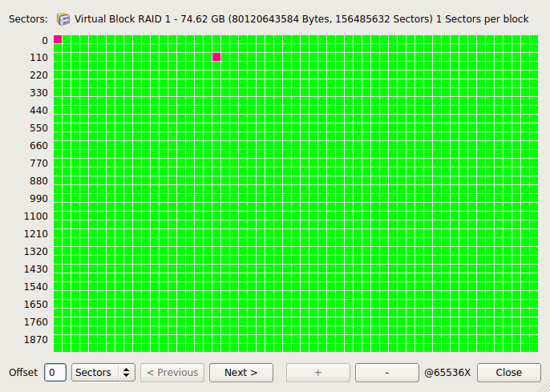Click the row label 770

coord(38,164)
